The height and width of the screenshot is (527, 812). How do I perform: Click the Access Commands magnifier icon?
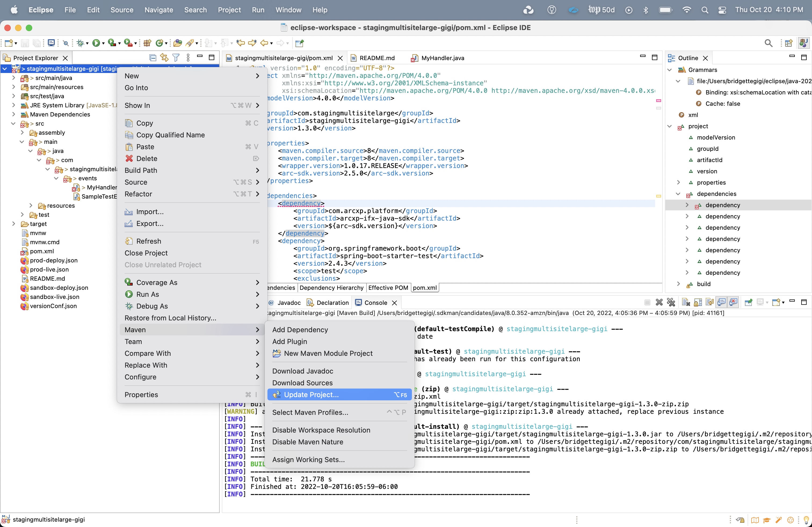769,43
